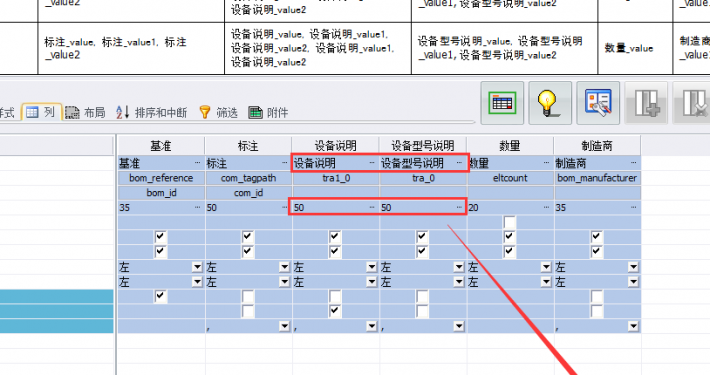This screenshot has width=710, height=375.
Task: Click ellipsis button beside width 20
Action: point(546,207)
